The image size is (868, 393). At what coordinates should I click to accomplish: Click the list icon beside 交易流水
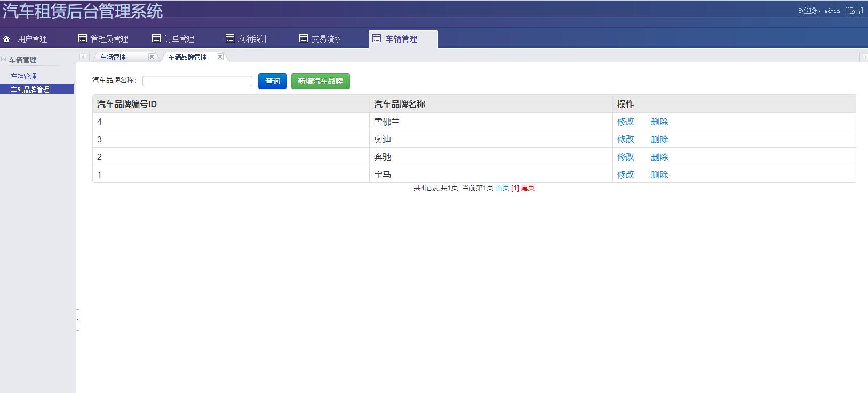click(x=303, y=38)
